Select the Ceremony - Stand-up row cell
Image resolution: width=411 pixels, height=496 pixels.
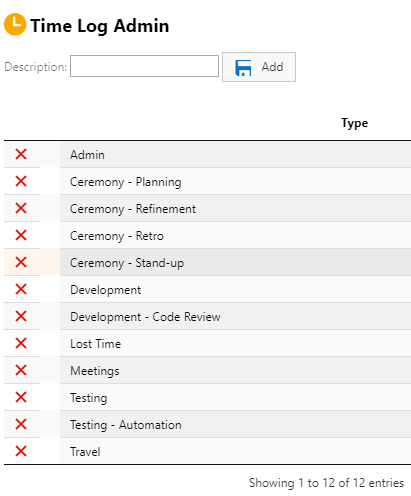235,262
